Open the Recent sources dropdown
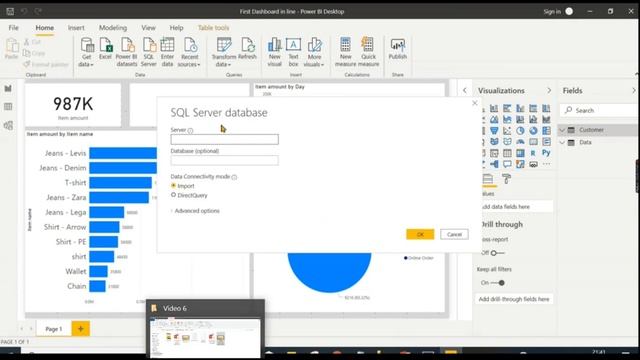 [189, 52]
